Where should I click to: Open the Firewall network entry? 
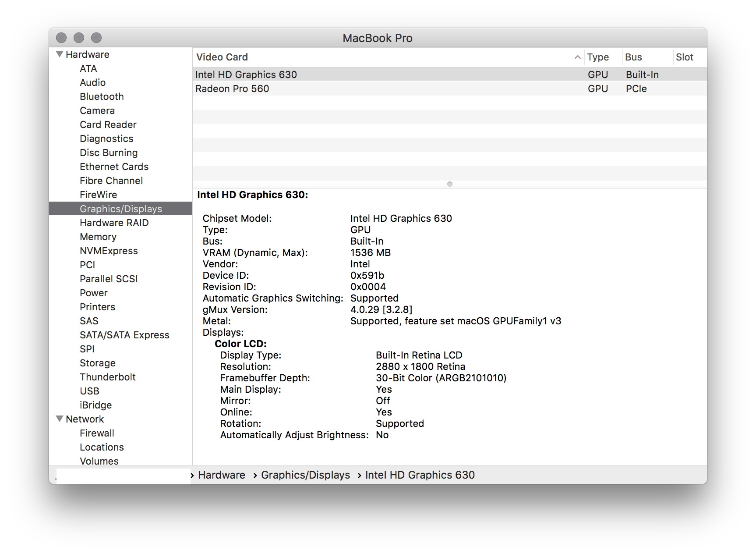click(97, 433)
